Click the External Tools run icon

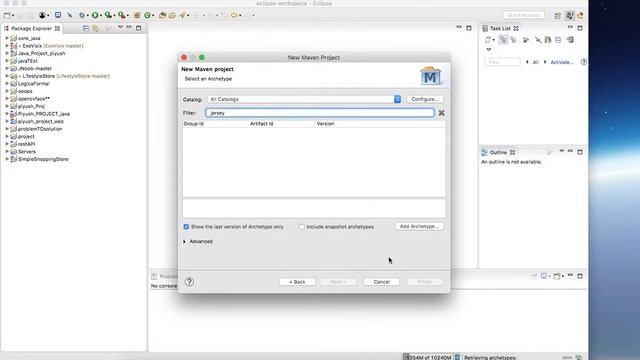(121, 15)
